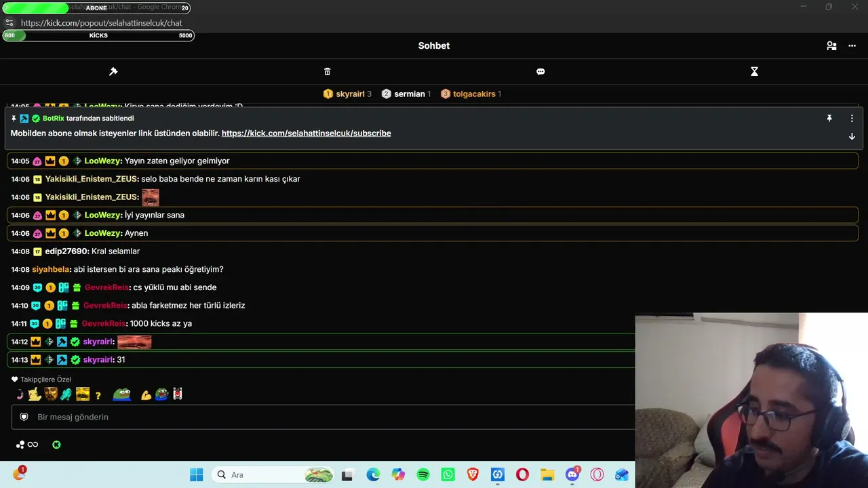
Task: Open File Explorer from taskbar
Action: pyautogui.click(x=547, y=474)
